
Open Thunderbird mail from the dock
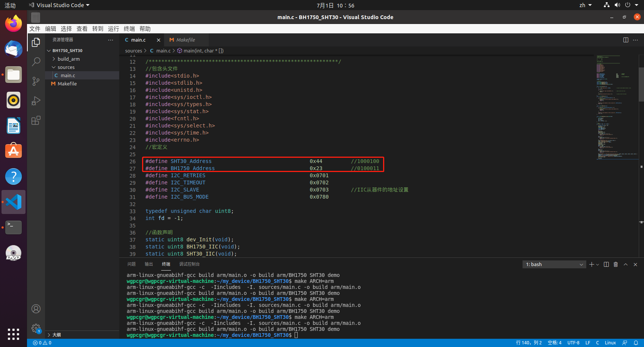click(x=13, y=49)
